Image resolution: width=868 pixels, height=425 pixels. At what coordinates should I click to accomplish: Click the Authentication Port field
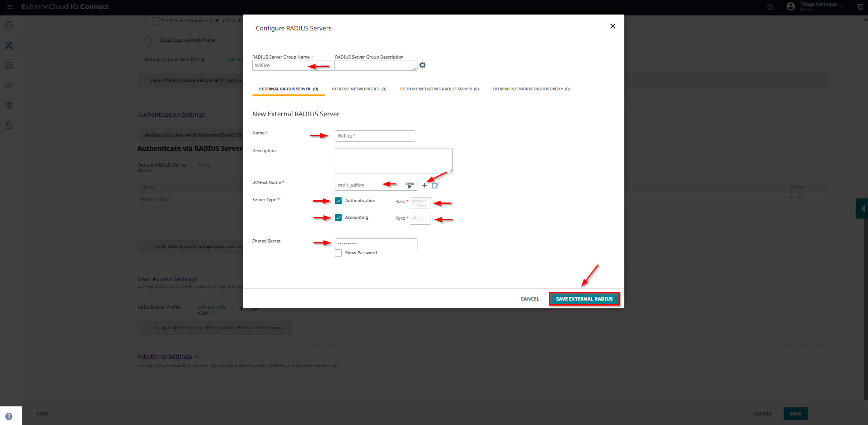click(x=420, y=203)
